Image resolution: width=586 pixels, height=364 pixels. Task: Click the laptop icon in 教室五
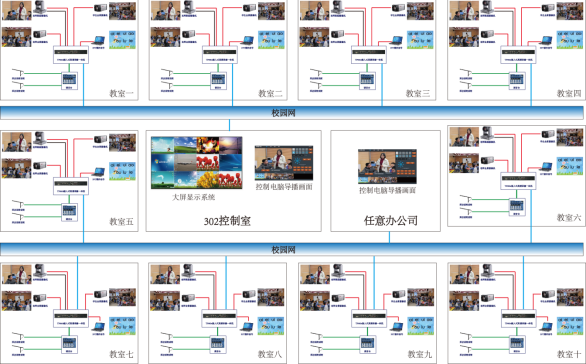coord(99,172)
